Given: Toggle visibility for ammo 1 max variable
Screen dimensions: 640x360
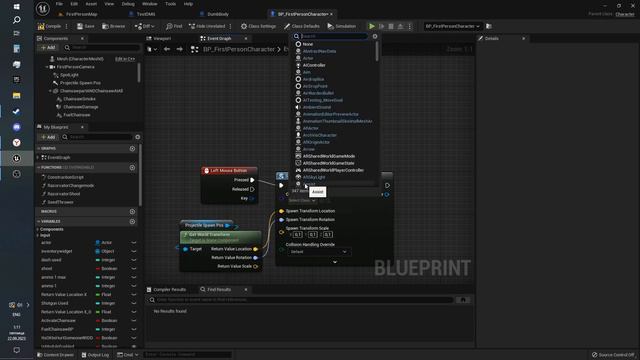Looking at the screenshot, I should point(133,277).
